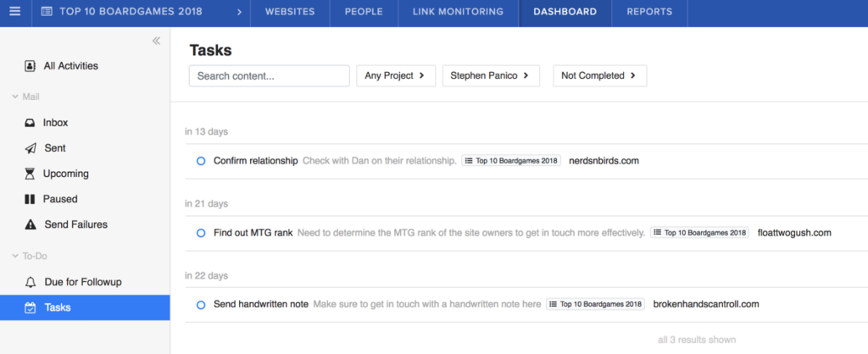Open the Not Completed status filter
This screenshot has height=354, width=868.
point(599,75)
